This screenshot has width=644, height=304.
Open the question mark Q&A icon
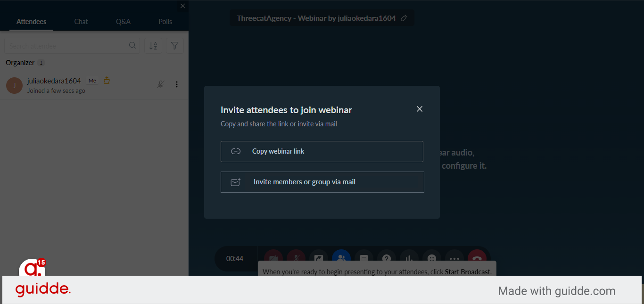pyautogui.click(x=387, y=258)
